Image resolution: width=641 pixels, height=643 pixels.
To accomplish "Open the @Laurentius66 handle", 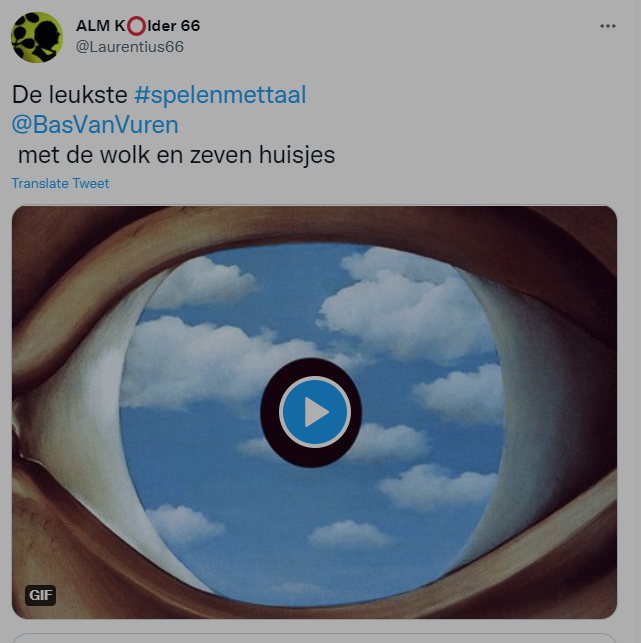I will pos(130,47).
